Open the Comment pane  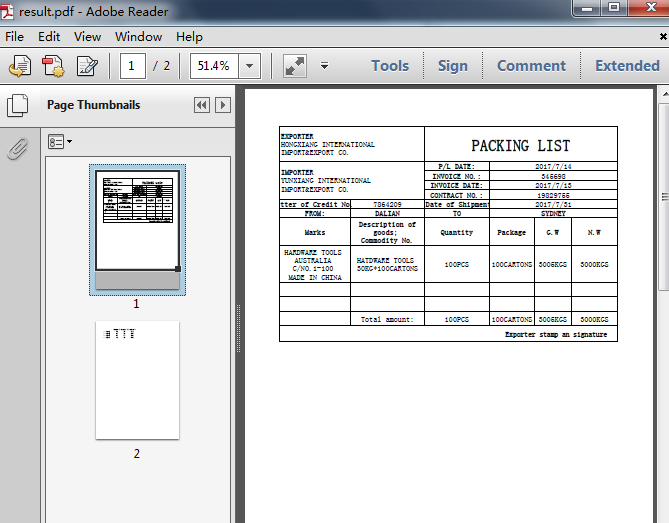pos(531,66)
